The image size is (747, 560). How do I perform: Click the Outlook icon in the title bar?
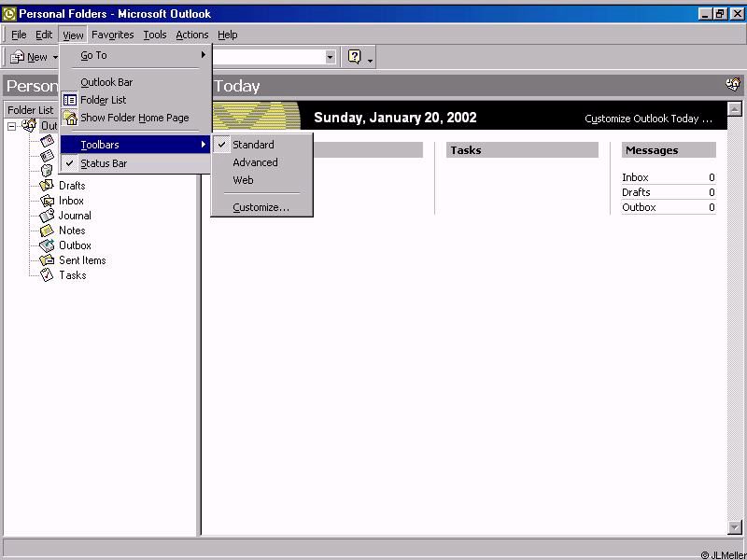click(x=9, y=14)
